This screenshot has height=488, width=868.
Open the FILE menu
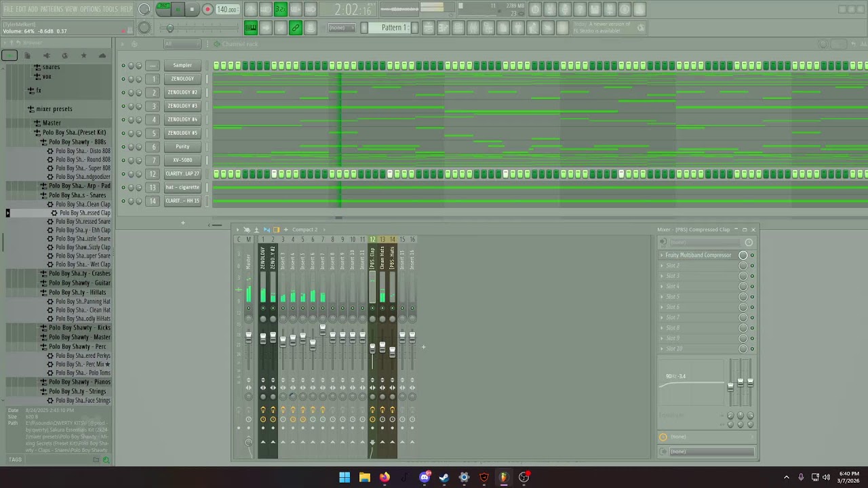pos(8,9)
